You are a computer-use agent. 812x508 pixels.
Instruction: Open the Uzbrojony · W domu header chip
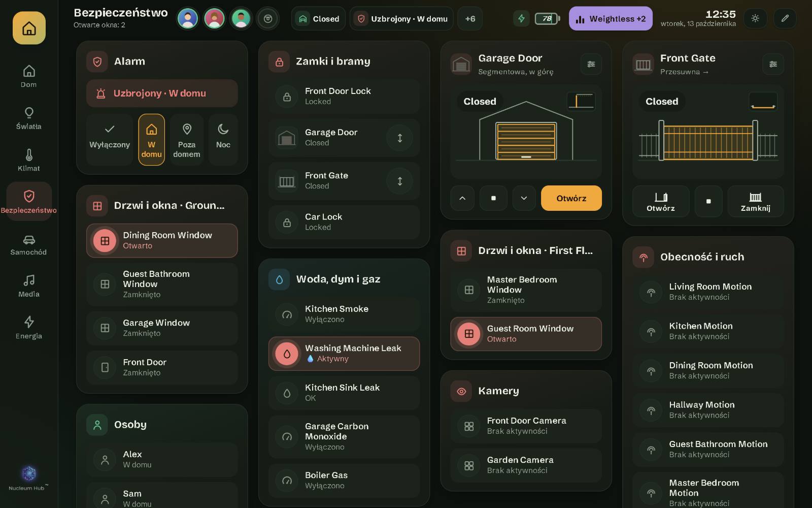(x=402, y=19)
